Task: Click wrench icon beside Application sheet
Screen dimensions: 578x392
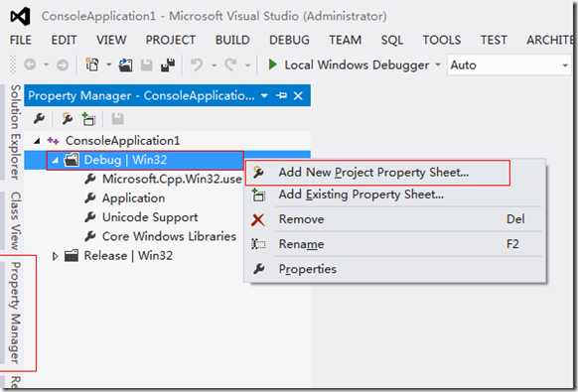Action: (x=90, y=198)
